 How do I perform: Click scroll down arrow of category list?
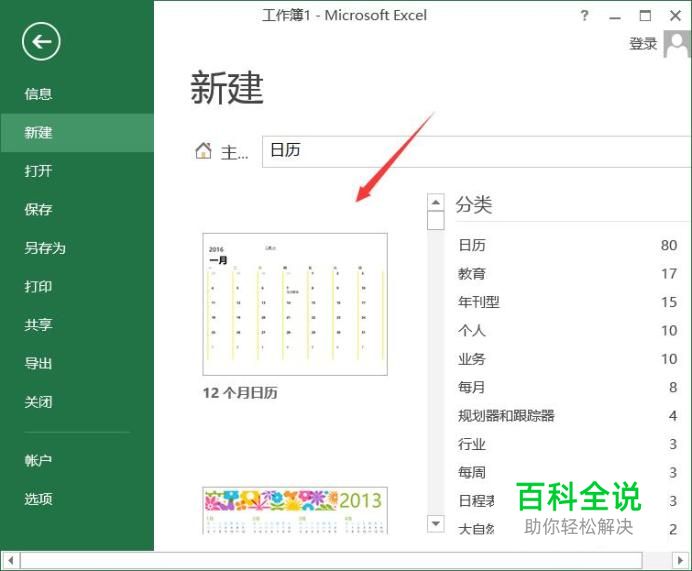coord(436,523)
